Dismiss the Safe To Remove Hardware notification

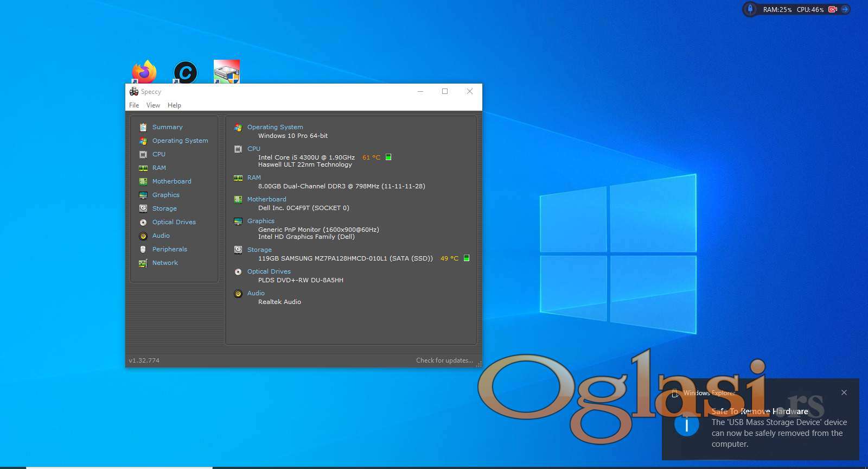(844, 392)
